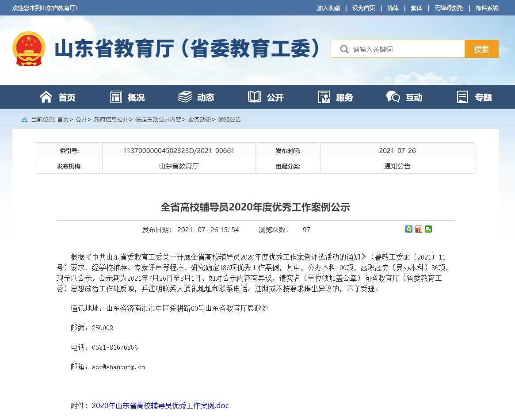The width and height of the screenshot is (515, 420).
Task: Switch to 简体 simplified Chinese
Action: (393, 8)
